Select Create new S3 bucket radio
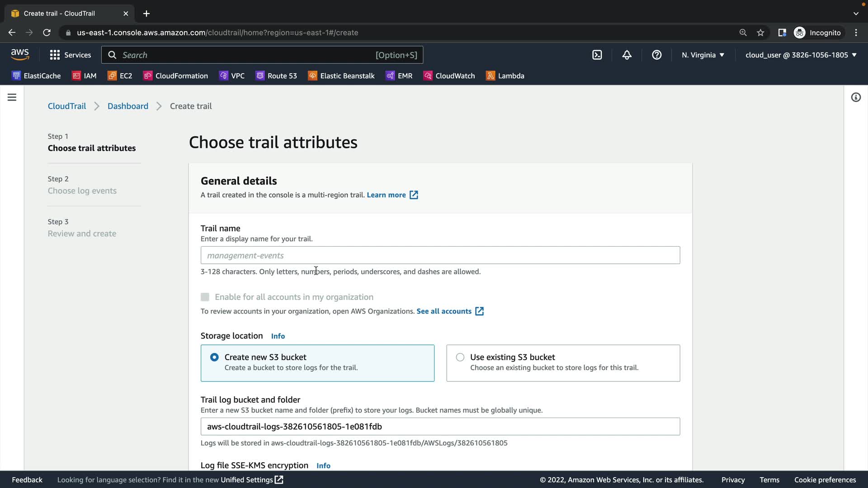 214,357
